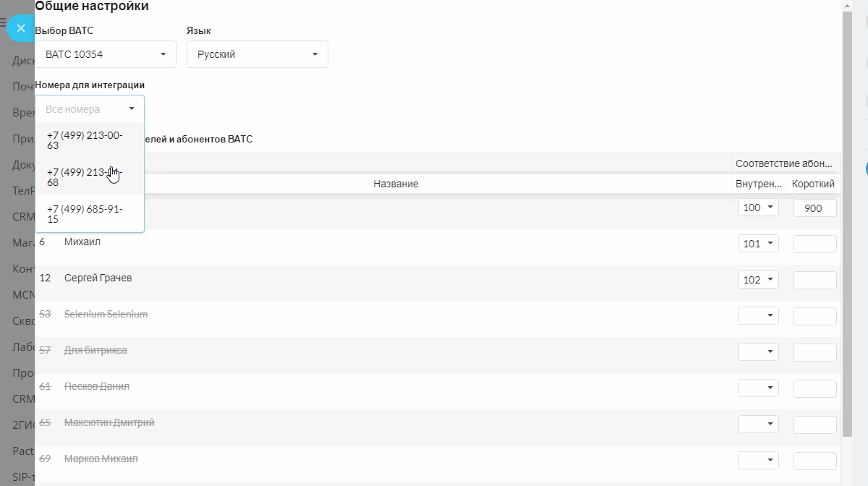Screen dimensions: 868x486
Task: Open the ВАТС 10354 selection dropdown
Action: [105, 54]
